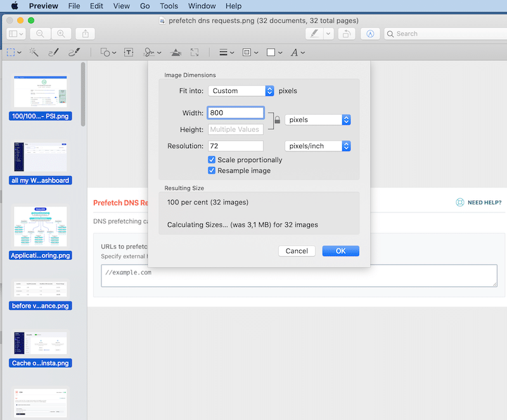Open the File menu
The width and height of the screenshot is (507, 420).
pyautogui.click(x=74, y=6)
